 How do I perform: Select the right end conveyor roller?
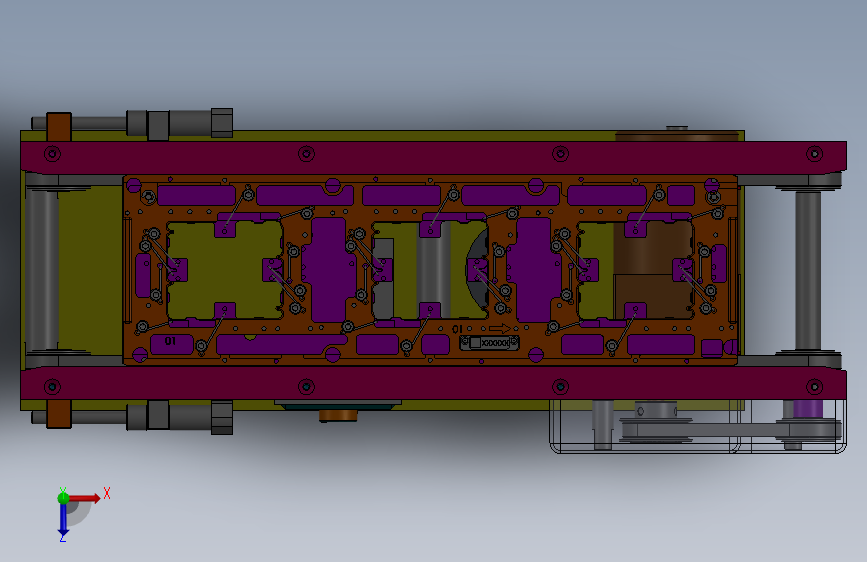[x=808, y=270]
